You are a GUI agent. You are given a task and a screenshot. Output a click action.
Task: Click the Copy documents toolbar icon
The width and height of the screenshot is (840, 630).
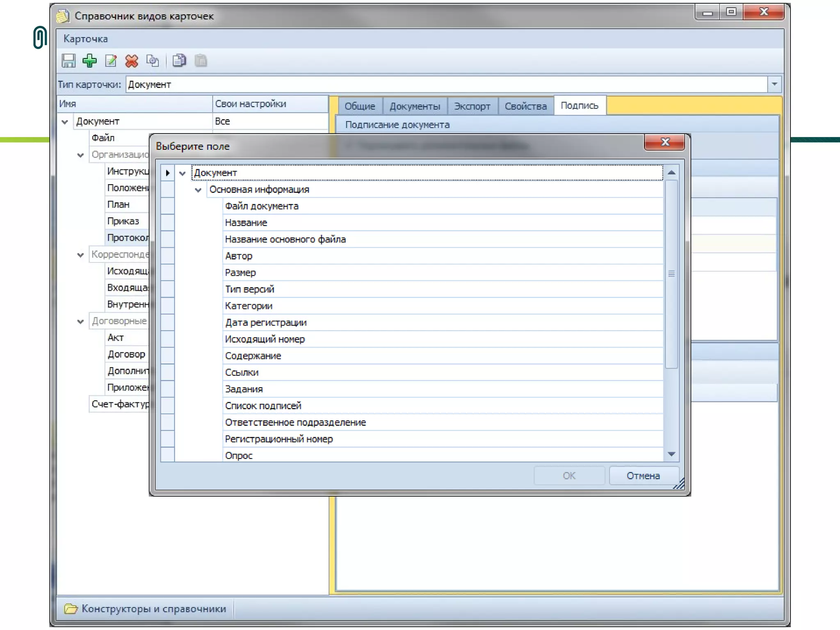click(x=179, y=61)
